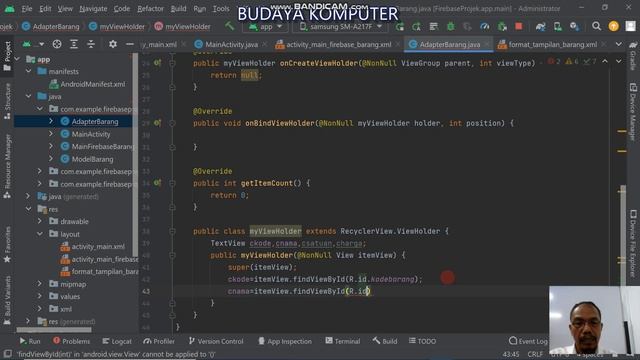Expand the AdapterBarang class node
The image size is (640, 360).
coord(51,121)
